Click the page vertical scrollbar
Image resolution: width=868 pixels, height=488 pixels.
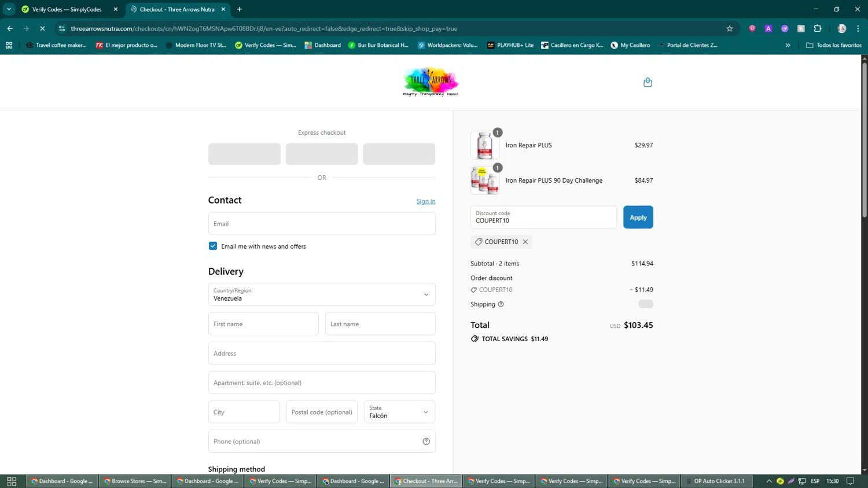pyautogui.click(x=865, y=139)
